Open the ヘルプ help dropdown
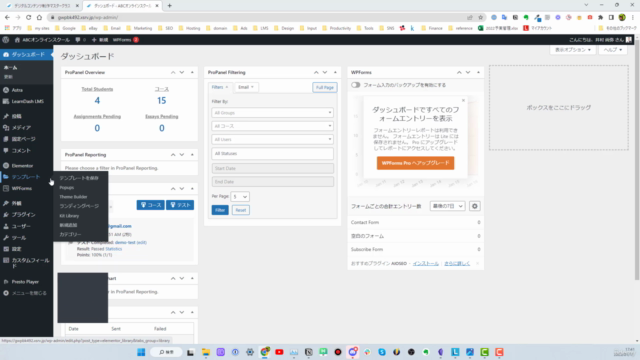This screenshot has height=360, width=640. (613, 50)
